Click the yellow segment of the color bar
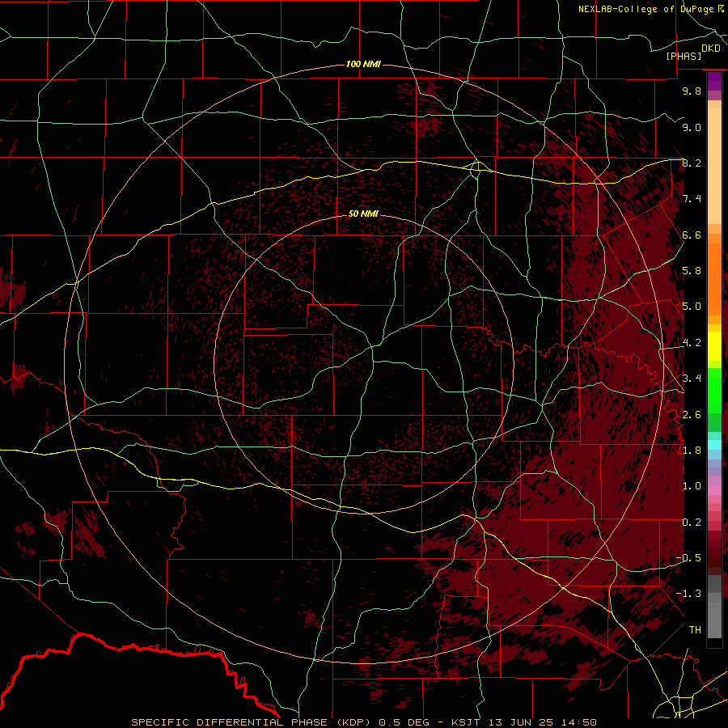Image resolution: width=728 pixels, height=728 pixels. click(x=714, y=346)
